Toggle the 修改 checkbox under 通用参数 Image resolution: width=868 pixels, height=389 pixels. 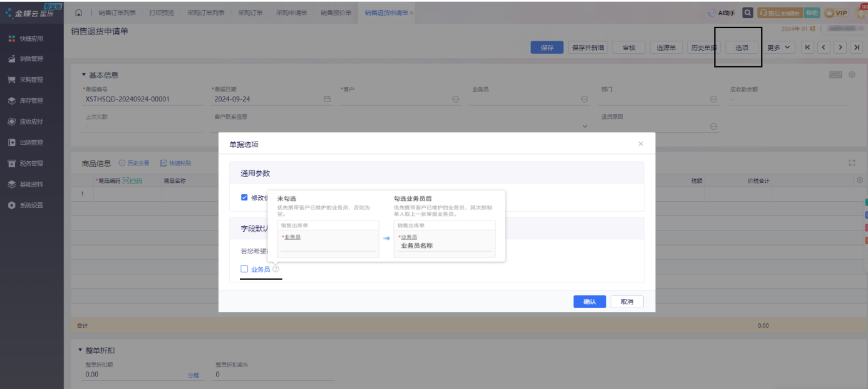pyautogui.click(x=244, y=197)
